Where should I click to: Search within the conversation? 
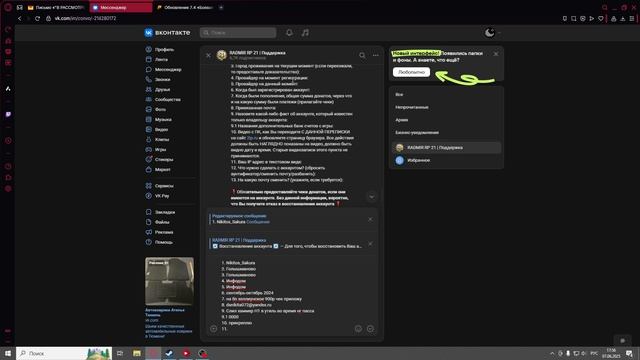tap(362, 55)
